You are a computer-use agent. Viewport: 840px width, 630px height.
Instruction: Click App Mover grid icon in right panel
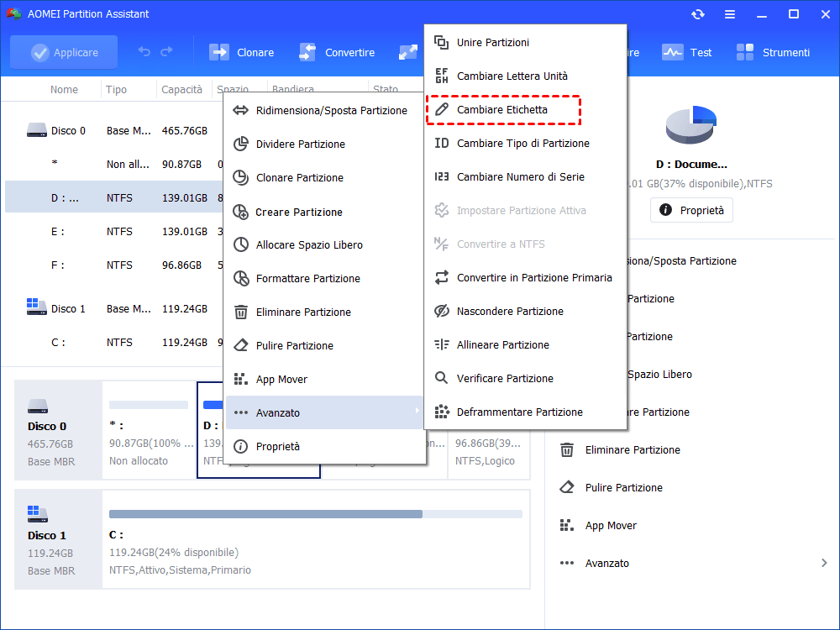click(567, 525)
